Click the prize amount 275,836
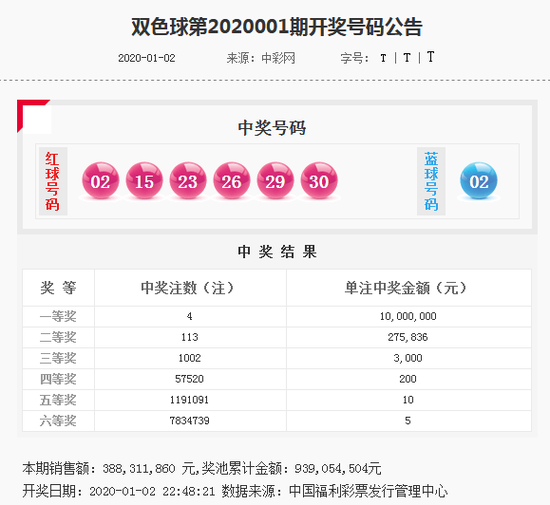This screenshot has height=505, width=550. tap(408, 337)
